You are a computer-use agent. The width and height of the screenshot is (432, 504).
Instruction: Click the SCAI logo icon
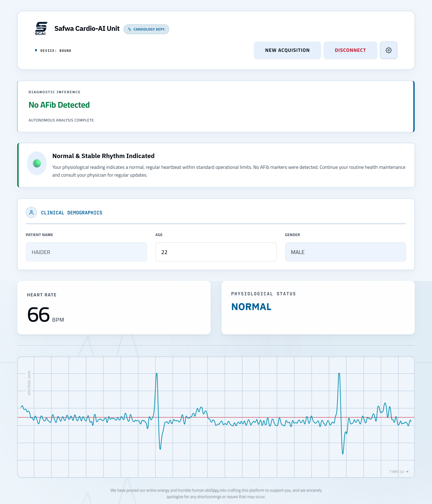pos(41,28)
